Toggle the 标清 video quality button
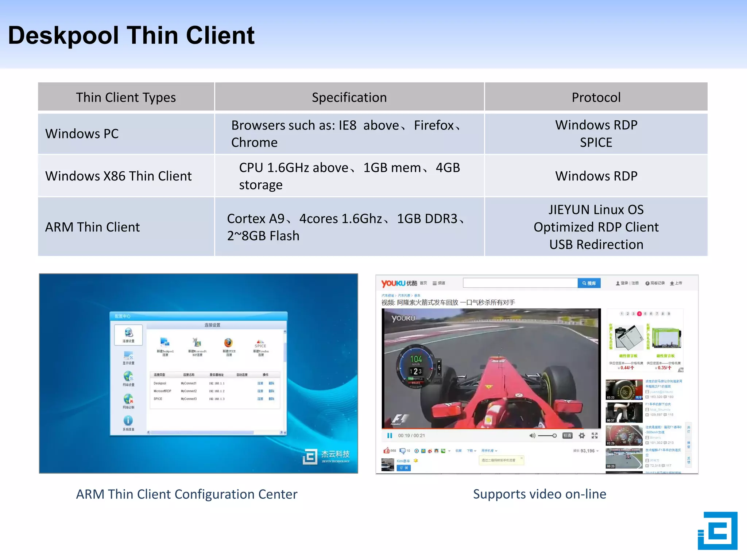This screenshot has height=560, width=747. pyautogui.click(x=568, y=435)
